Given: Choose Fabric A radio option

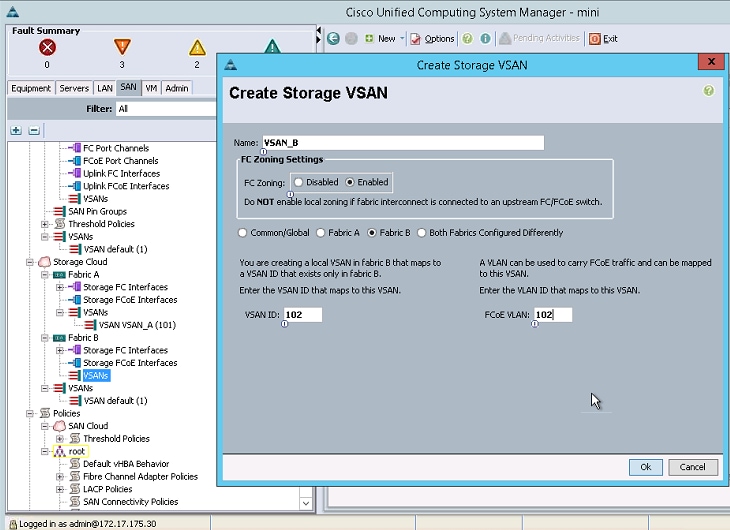Looking at the screenshot, I should (x=320, y=232).
